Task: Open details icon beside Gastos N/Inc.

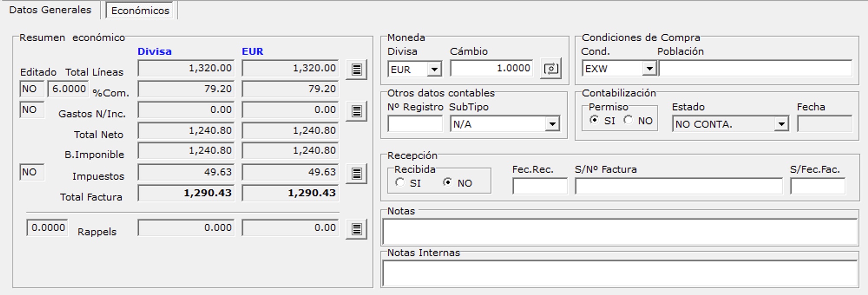Action: point(356,111)
